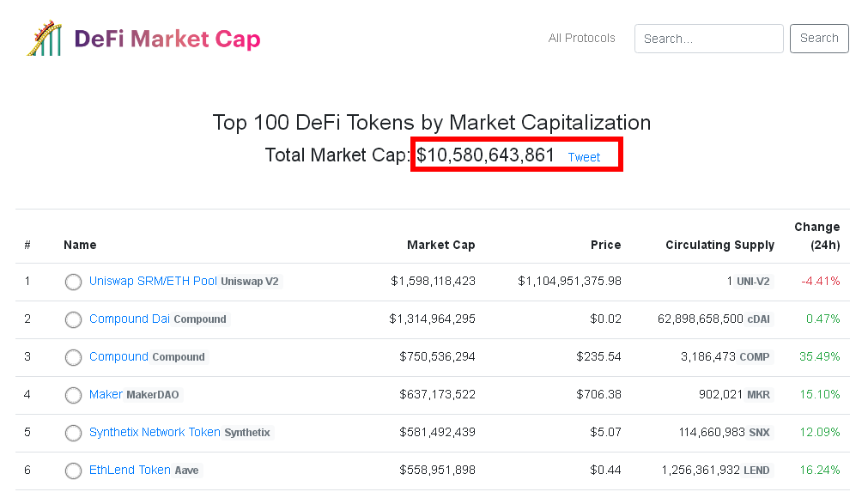Image resolution: width=868 pixels, height=492 pixels.
Task: Click the EthLend Token circle icon
Action: (73, 471)
